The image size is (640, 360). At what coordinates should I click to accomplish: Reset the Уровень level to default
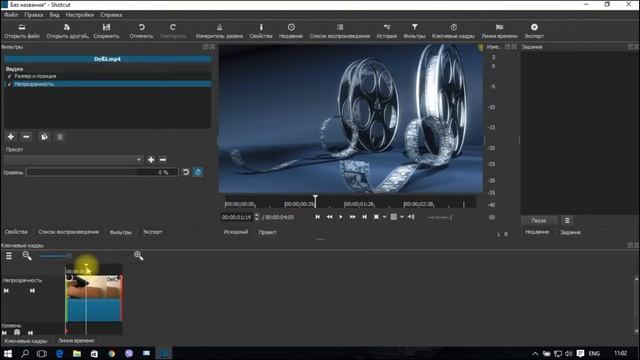click(186, 172)
